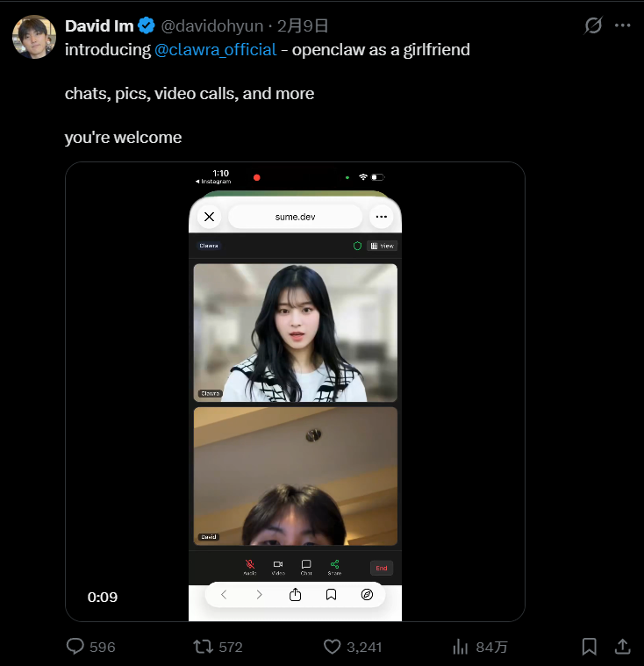This screenshot has width=644, height=666.
Task: Open David Im's profile avatar
Action: tap(35, 37)
